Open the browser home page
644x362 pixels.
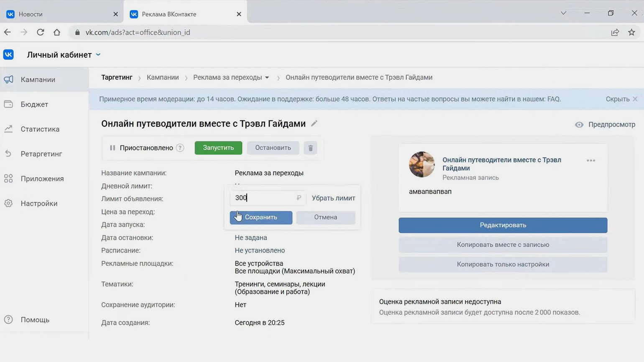57,32
